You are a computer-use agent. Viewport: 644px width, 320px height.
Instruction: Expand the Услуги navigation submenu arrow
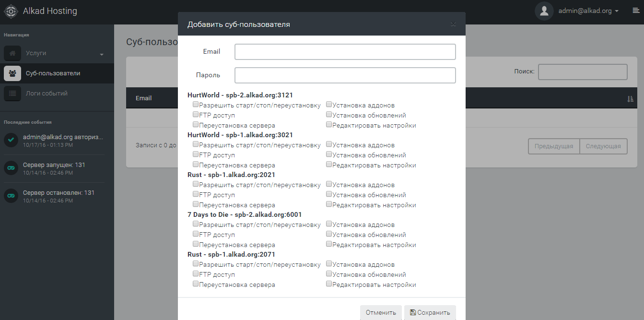tap(102, 55)
